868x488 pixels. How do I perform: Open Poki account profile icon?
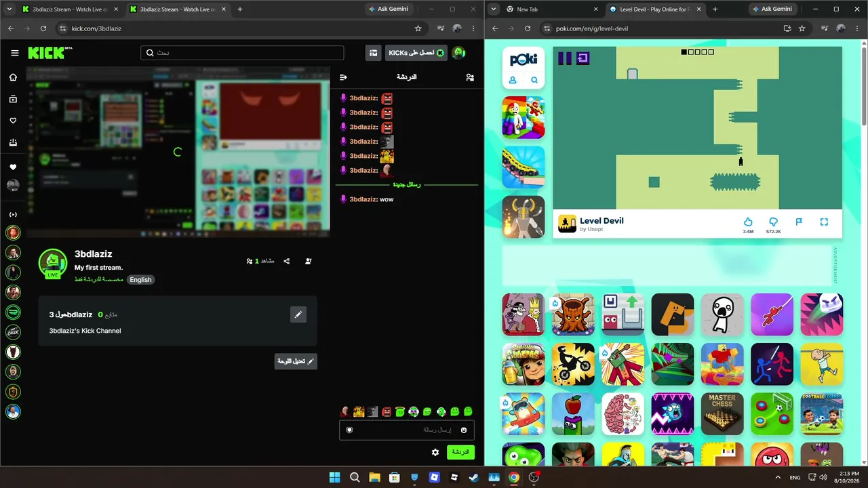point(513,80)
